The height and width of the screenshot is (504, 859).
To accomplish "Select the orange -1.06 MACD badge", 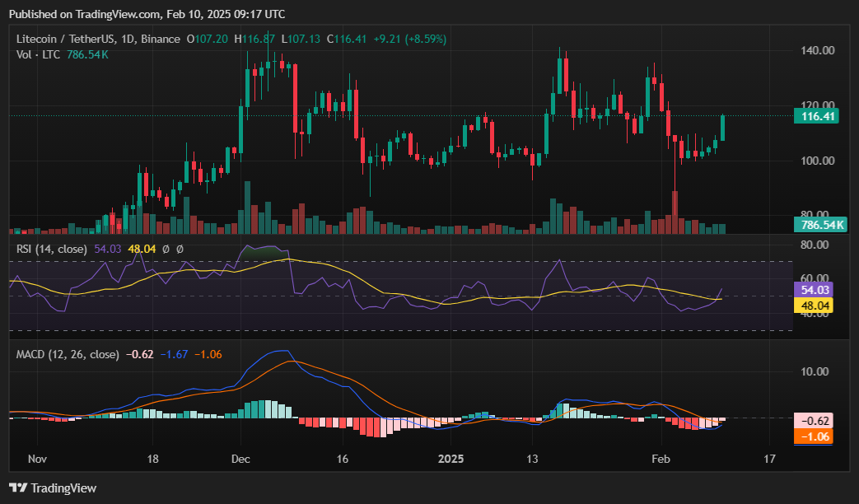I will [812, 437].
